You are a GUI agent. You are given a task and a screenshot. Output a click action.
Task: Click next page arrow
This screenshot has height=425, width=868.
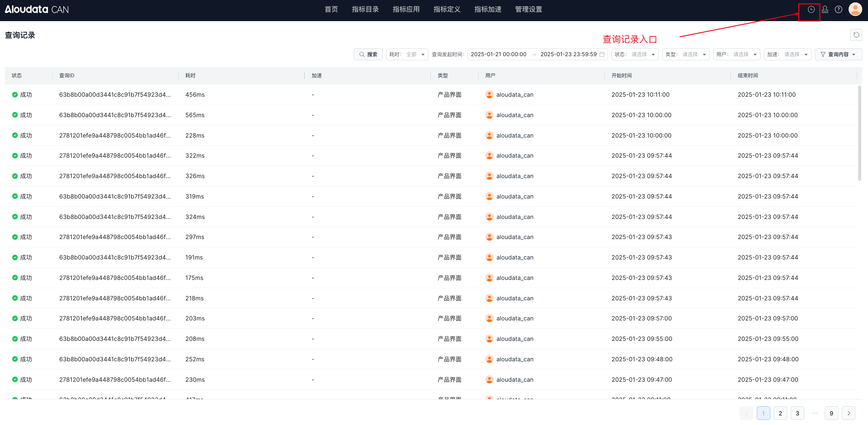pyautogui.click(x=848, y=413)
